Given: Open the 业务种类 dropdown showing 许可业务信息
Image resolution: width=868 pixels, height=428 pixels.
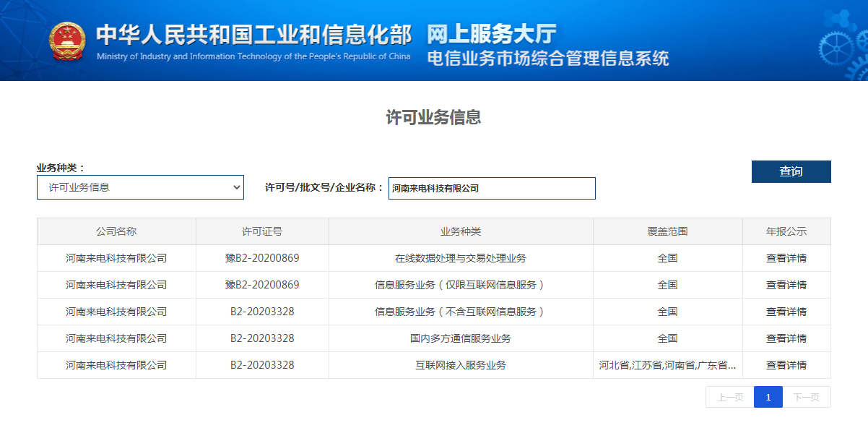Looking at the screenshot, I should pyautogui.click(x=140, y=187).
